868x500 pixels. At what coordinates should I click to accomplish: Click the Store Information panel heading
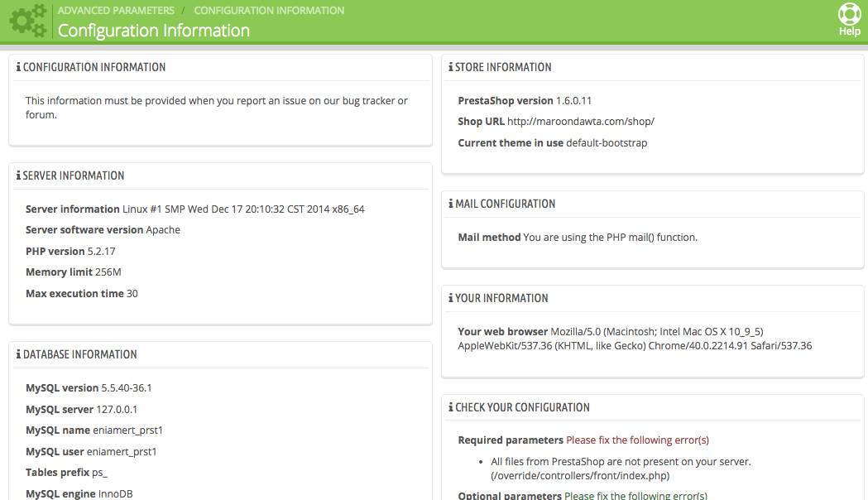(503, 67)
